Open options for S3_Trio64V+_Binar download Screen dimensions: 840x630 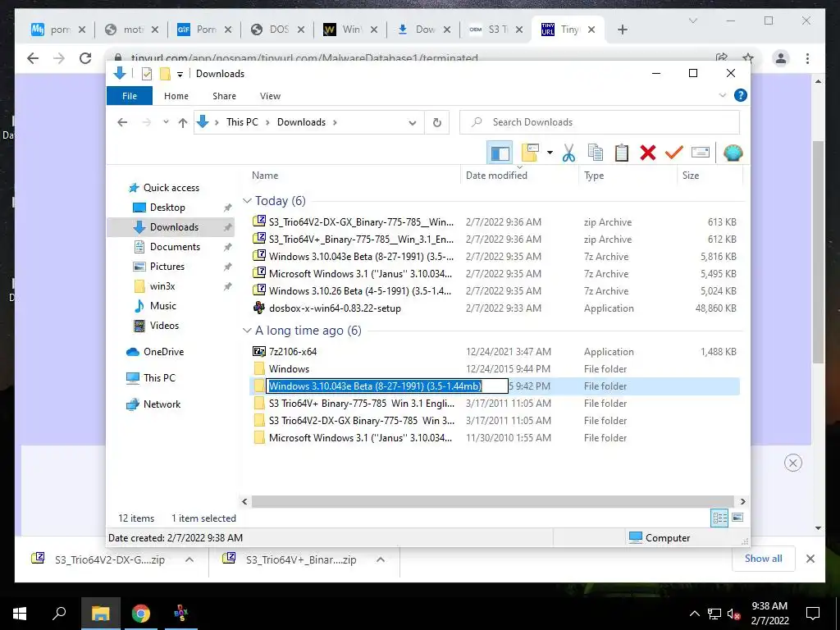[381, 559]
